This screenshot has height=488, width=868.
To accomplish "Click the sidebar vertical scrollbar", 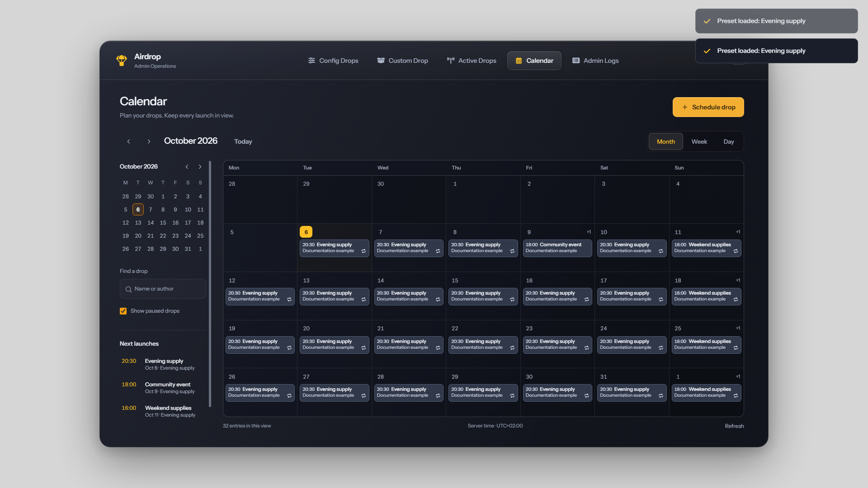I will coord(210,284).
